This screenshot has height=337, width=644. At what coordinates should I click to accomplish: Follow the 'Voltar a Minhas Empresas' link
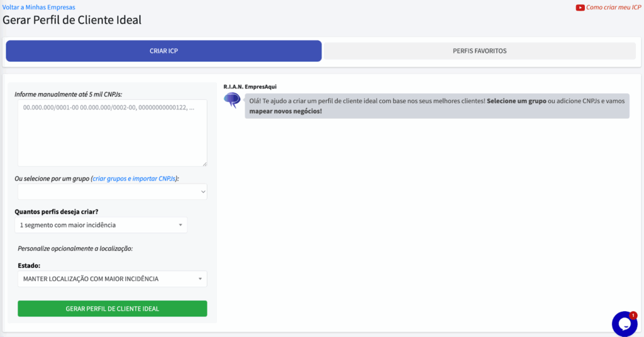tap(38, 7)
